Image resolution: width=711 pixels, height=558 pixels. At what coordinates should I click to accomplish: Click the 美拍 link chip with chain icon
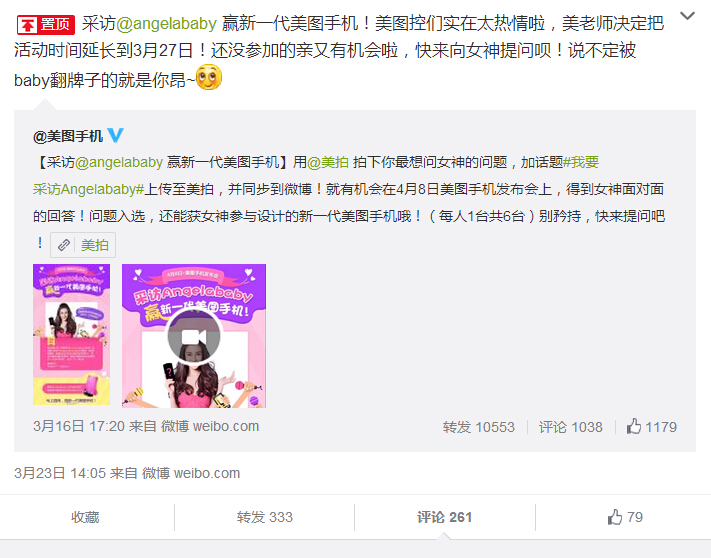click(x=83, y=245)
